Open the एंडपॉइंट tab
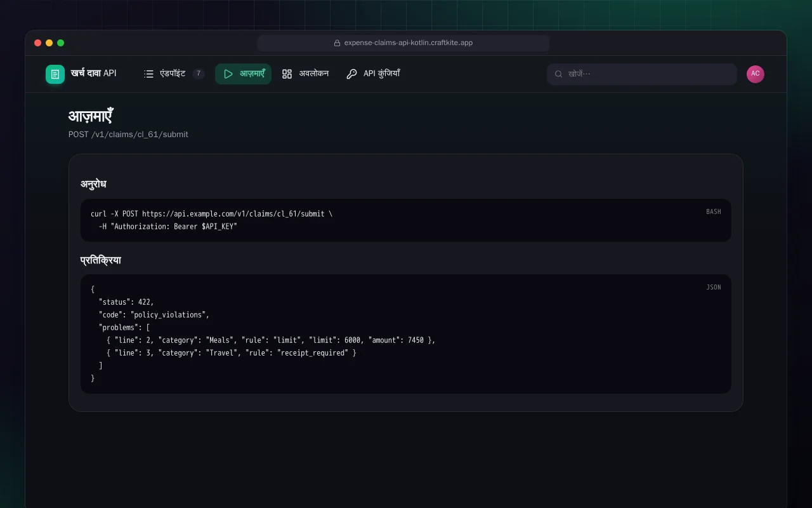The width and height of the screenshot is (812, 508). [174, 74]
